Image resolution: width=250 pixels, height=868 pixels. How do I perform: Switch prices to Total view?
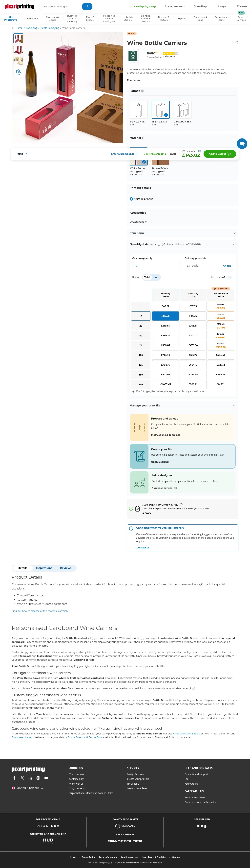147,277
